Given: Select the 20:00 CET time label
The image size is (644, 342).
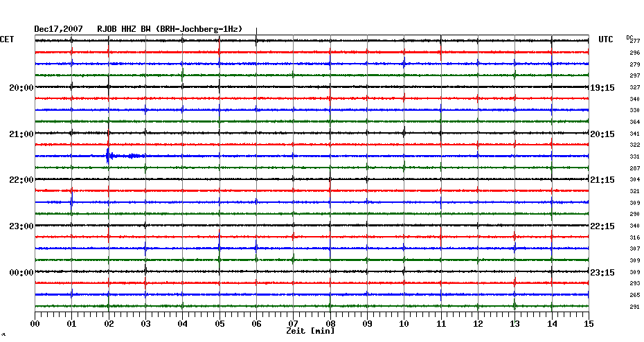Looking at the screenshot, I should pos(21,88).
